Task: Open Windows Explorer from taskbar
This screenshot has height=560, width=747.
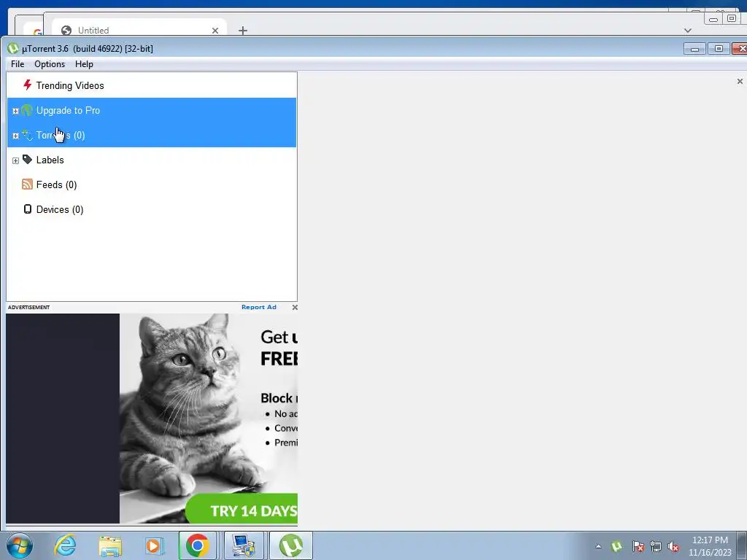Action: click(x=110, y=545)
